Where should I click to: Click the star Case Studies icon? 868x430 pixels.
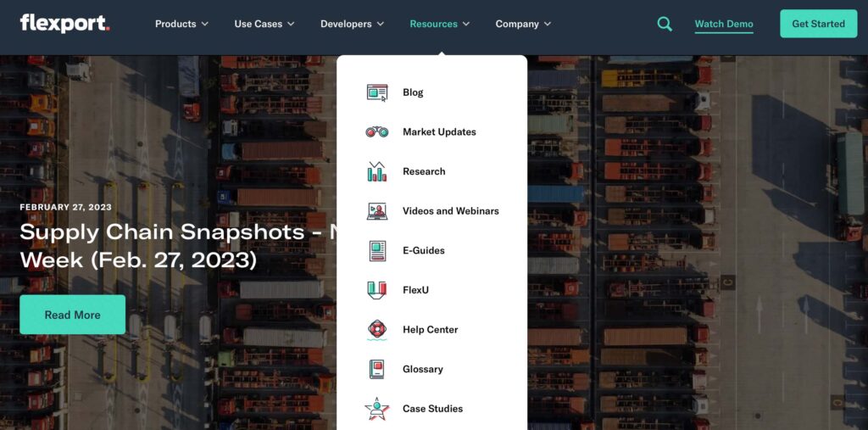tap(377, 409)
